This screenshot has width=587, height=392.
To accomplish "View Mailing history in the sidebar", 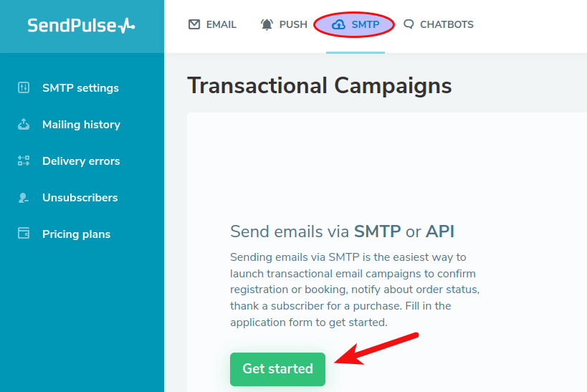I will pos(81,125).
